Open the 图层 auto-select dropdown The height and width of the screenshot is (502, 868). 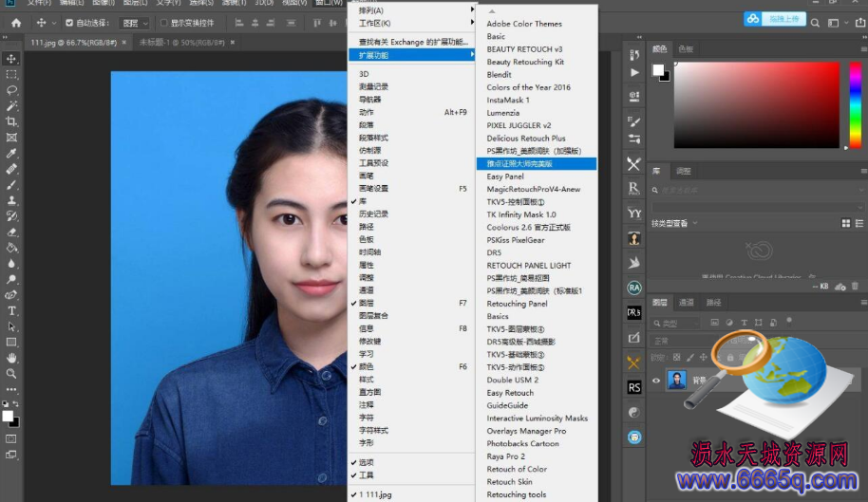coord(136,23)
